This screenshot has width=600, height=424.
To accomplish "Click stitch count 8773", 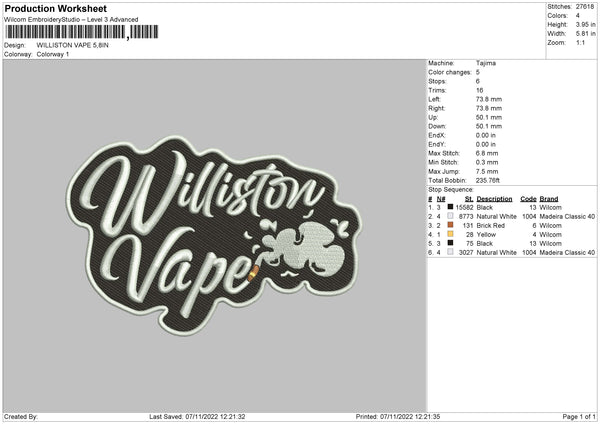I will click(466, 217).
